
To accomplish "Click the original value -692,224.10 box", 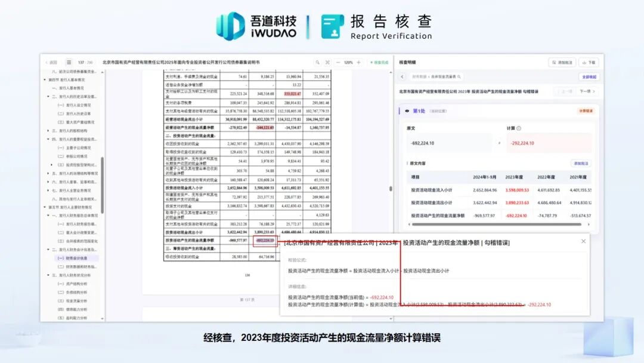I will click(450, 143).
